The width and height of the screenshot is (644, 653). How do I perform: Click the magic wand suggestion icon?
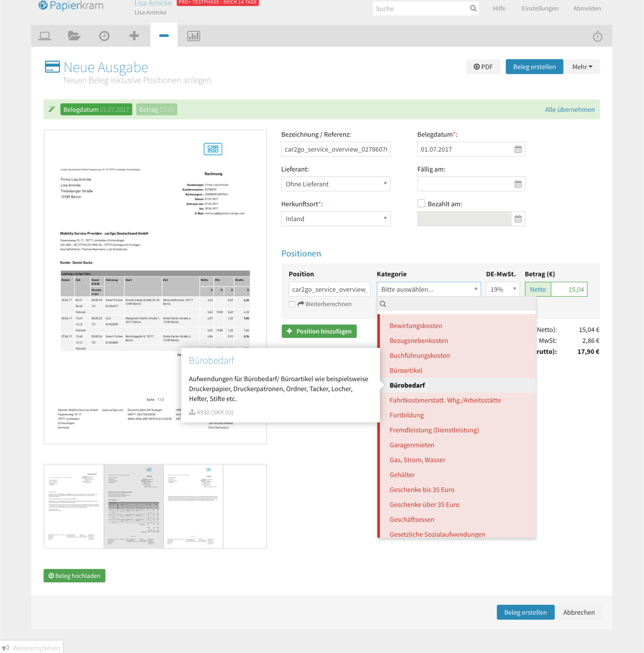click(52, 109)
